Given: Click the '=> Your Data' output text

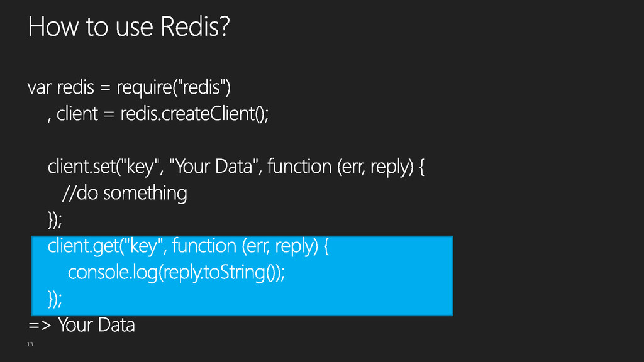Looking at the screenshot, I should pyautogui.click(x=81, y=325).
